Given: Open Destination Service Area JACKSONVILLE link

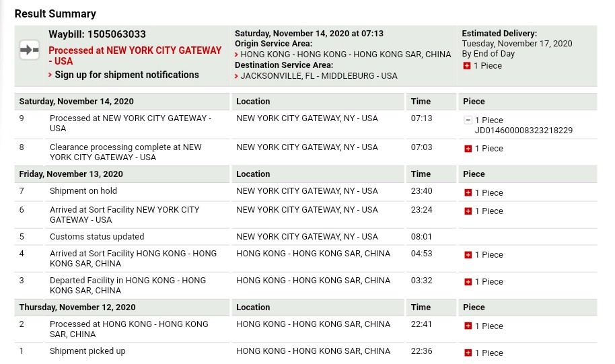Looking at the screenshot, I should pyautogui.click(x=319, y=76).
